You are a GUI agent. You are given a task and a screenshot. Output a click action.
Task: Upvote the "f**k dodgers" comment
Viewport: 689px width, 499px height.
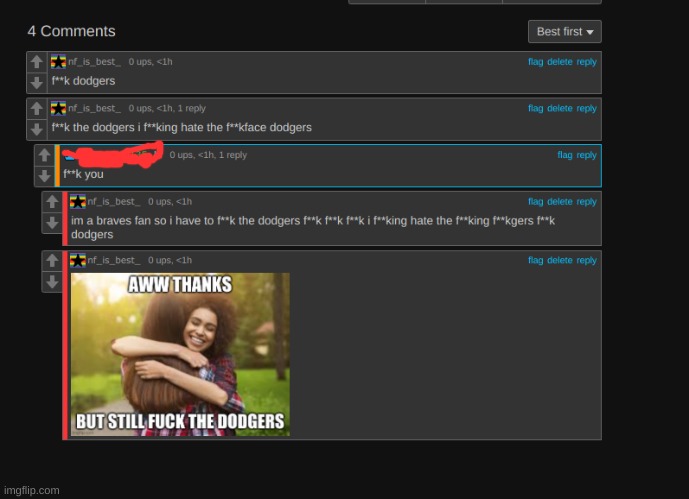click(37, 62)
